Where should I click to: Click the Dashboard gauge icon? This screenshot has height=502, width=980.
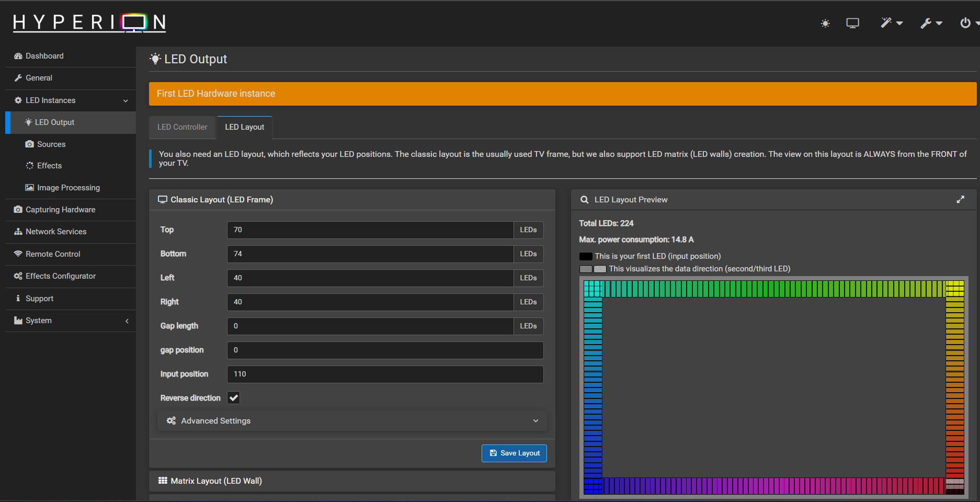click(x=18, y=56)
